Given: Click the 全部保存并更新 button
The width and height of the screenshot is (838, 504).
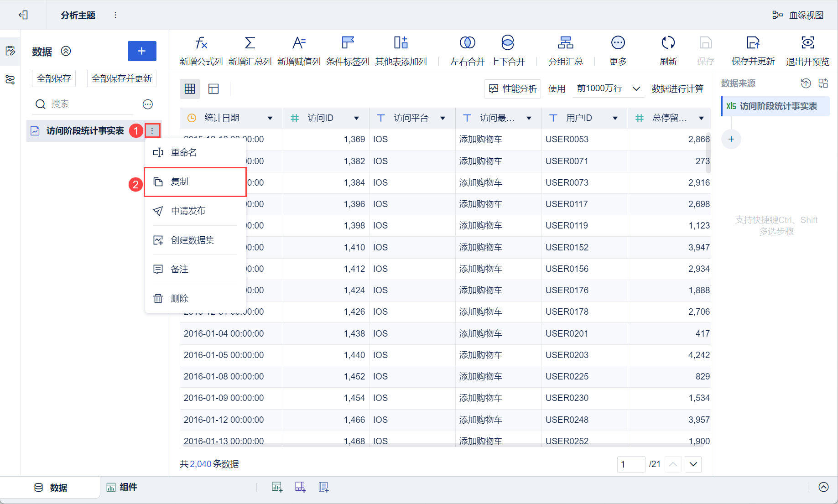Looking at the screenshot, I should click(122, 78).
